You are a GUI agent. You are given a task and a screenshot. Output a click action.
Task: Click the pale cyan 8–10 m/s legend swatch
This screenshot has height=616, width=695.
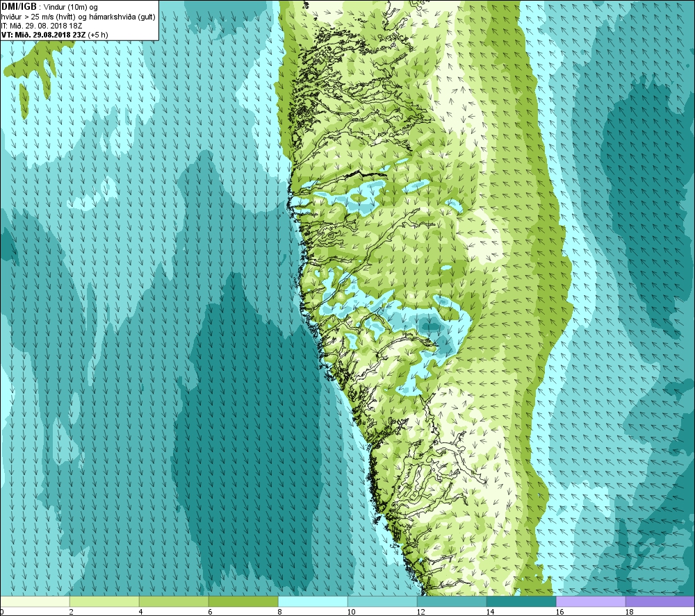[313, 601]
